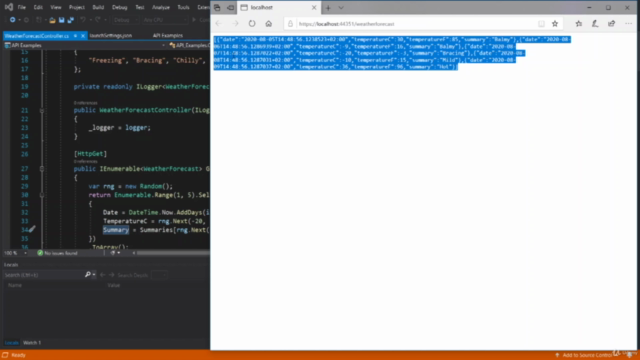The height and width of the screenshot is (360, 640).
Task: Open a new browser tab
Action: coord(328,7)
